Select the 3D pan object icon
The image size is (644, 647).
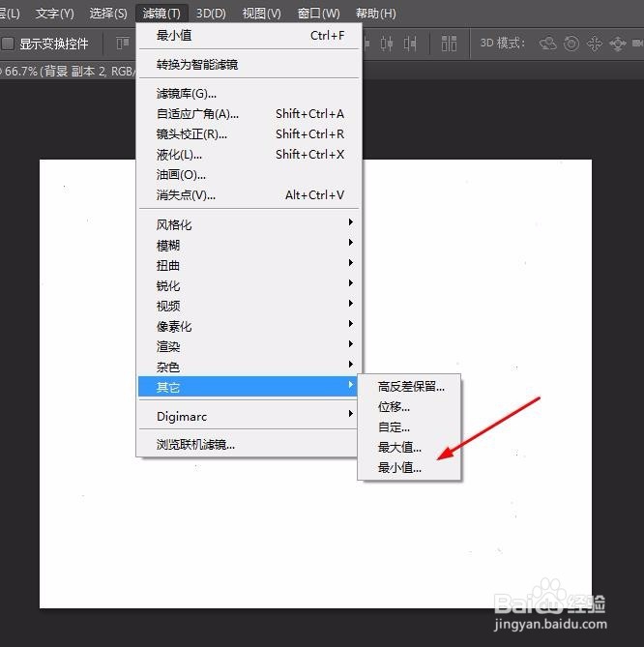(595, 44)
